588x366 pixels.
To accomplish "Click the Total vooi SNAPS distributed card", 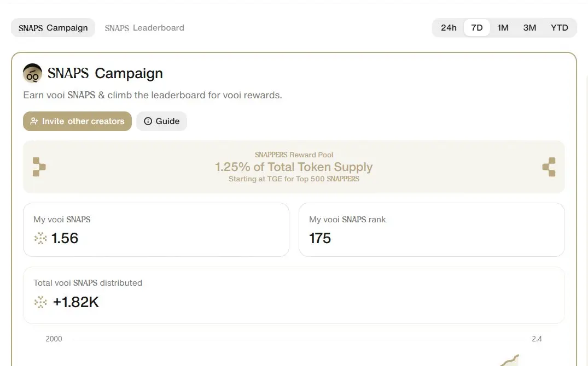I will [x=294, y=295].
